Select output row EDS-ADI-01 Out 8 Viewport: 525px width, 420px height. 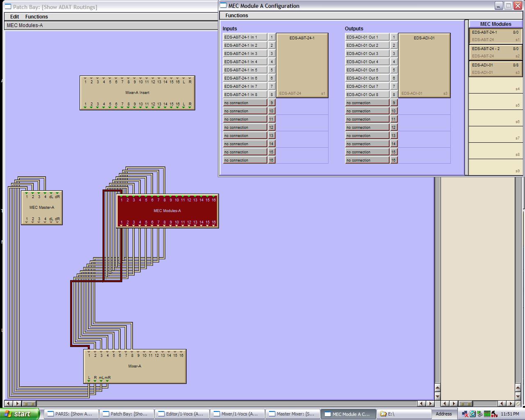click(x=367, y=94)
